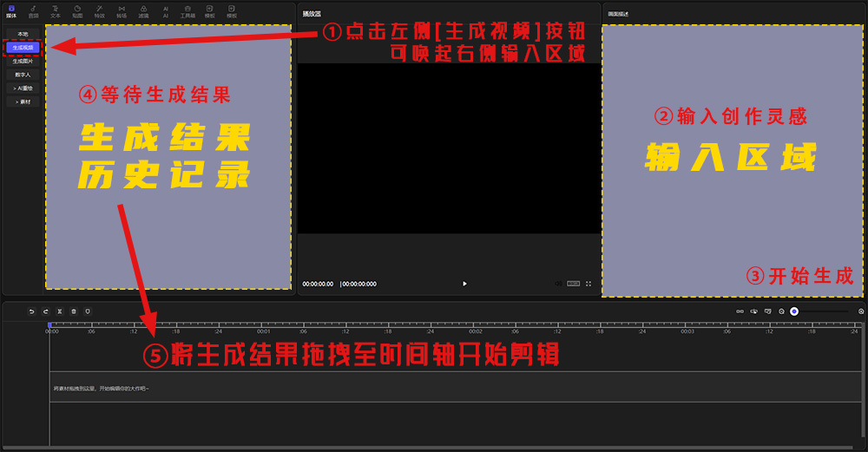Click the timeline zoom slider handle

(794, 311)
